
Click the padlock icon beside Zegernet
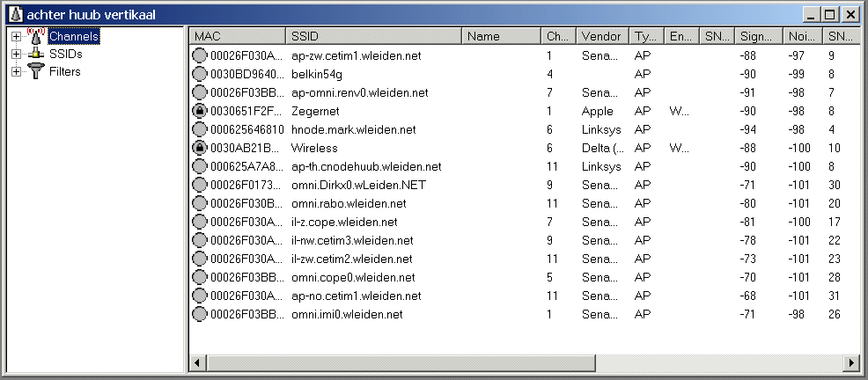point(200,111)
